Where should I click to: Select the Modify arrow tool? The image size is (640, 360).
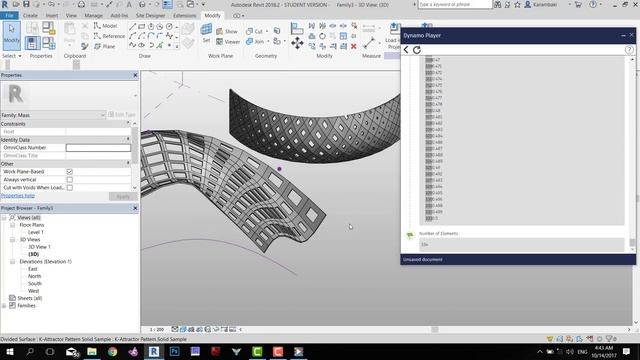coord(11,36)
